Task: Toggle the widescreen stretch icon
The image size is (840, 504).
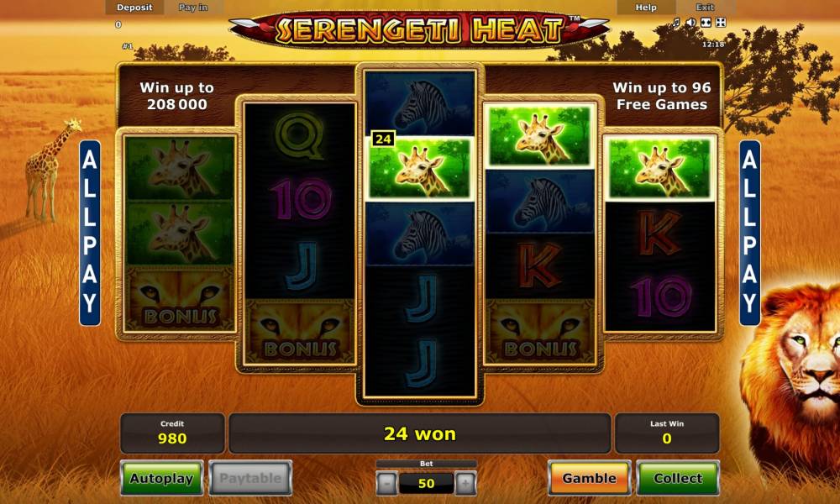Action: (x=706, y=22)
